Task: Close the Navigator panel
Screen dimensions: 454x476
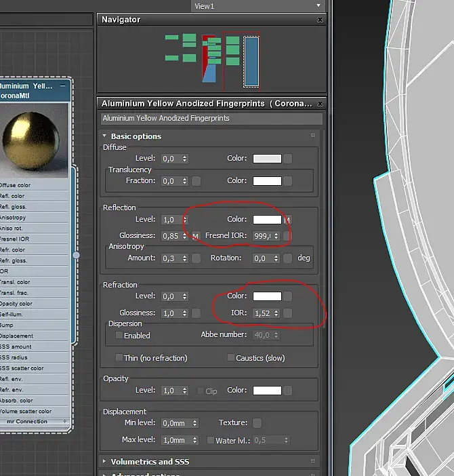Action: [320, 20]
